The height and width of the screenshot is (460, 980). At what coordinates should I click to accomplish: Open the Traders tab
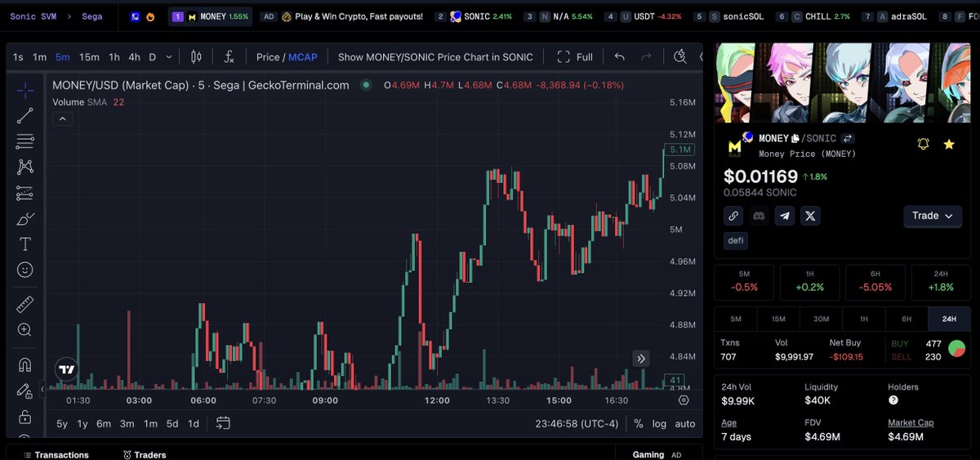point(145,454)
